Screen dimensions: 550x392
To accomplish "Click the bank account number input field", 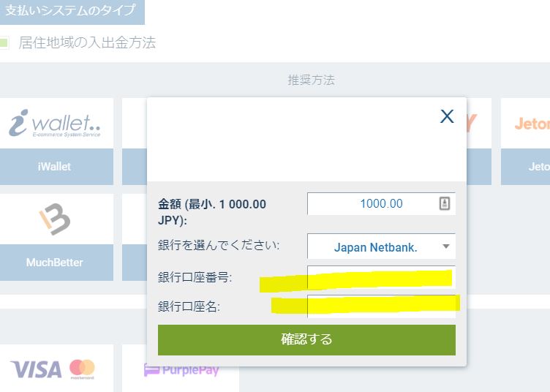I will pos(381,277).
